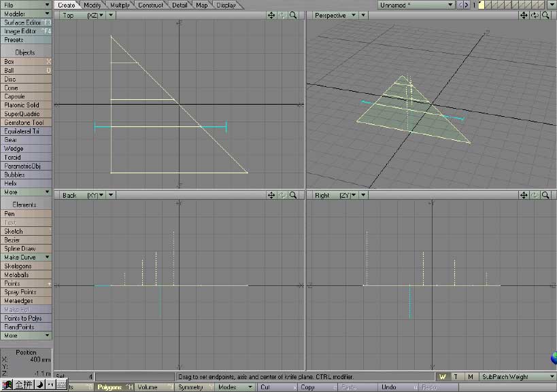Open the Detail tab
Image resolution: width=557 pixels, height=392 pixels.
tap(179, 5)
